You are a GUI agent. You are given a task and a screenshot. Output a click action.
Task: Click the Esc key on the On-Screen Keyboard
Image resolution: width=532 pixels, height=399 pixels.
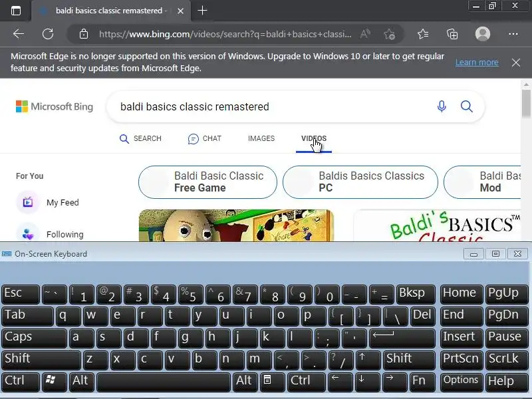point(21,294)
